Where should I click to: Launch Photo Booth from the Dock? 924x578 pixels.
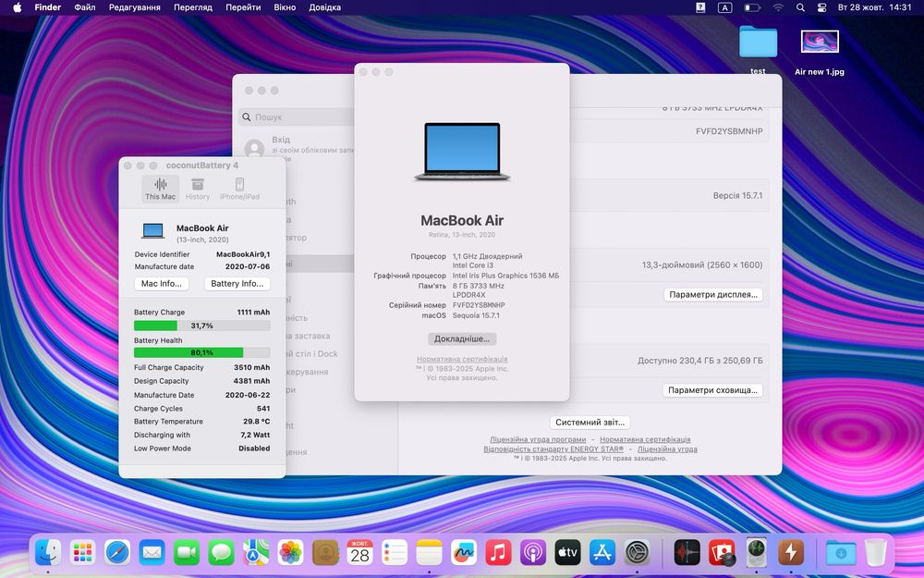tap(722, 553)
